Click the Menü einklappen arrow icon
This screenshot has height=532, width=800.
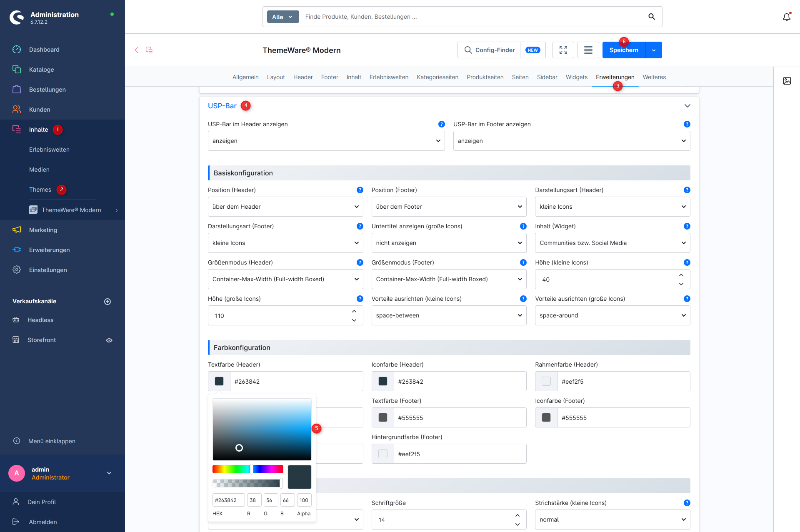pos(17,441)
